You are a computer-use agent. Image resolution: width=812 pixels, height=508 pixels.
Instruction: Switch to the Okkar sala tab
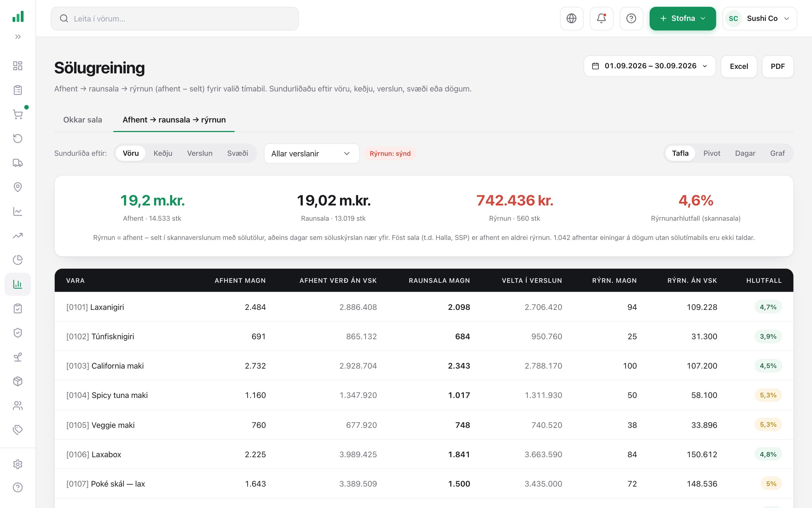[x=83, y=120]
